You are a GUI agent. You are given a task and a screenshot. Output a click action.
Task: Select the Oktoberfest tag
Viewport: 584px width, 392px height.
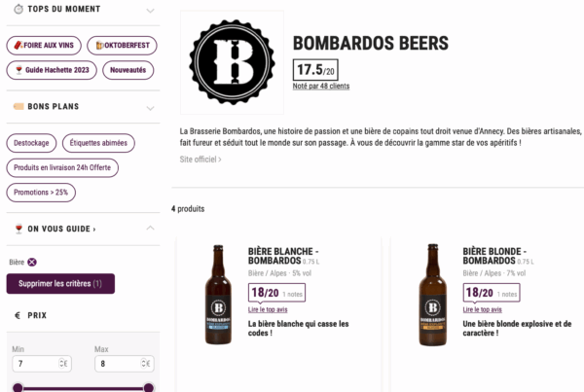(x=123, y=45)
